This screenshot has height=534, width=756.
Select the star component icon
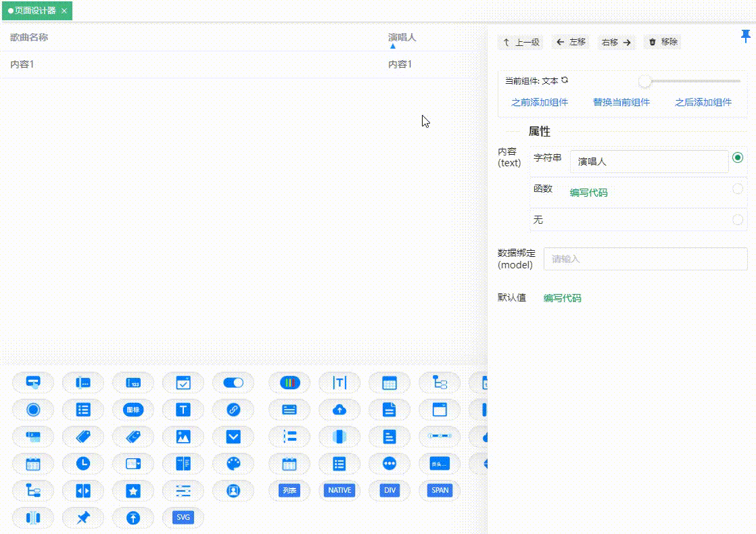coord(133,491)
